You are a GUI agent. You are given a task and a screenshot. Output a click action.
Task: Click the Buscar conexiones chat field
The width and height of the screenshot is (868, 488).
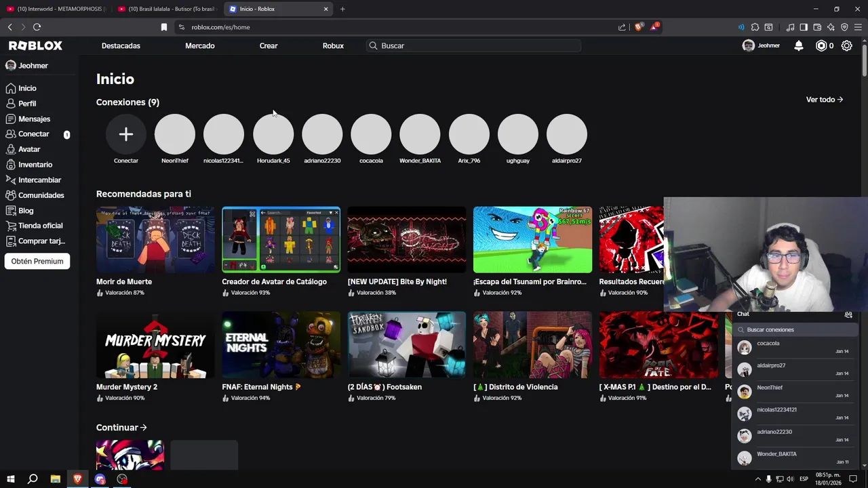tap(795, 329)
